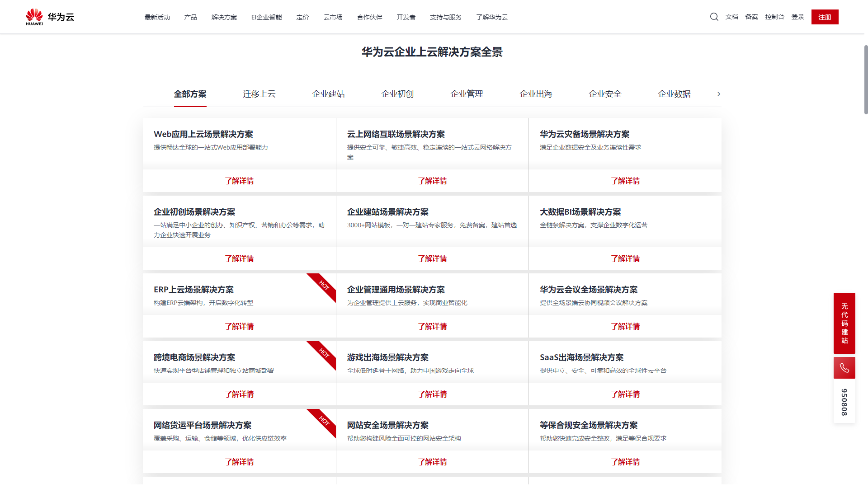This screenshot has width=868, height=488.
Task: Select the 企业安全 tab
Action: [x=605, y=94]
